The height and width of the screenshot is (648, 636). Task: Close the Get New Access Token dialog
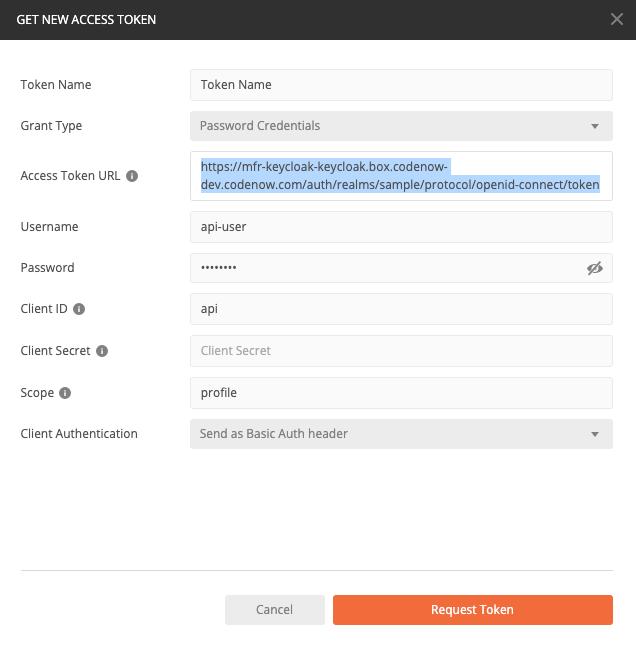[617, 19]
